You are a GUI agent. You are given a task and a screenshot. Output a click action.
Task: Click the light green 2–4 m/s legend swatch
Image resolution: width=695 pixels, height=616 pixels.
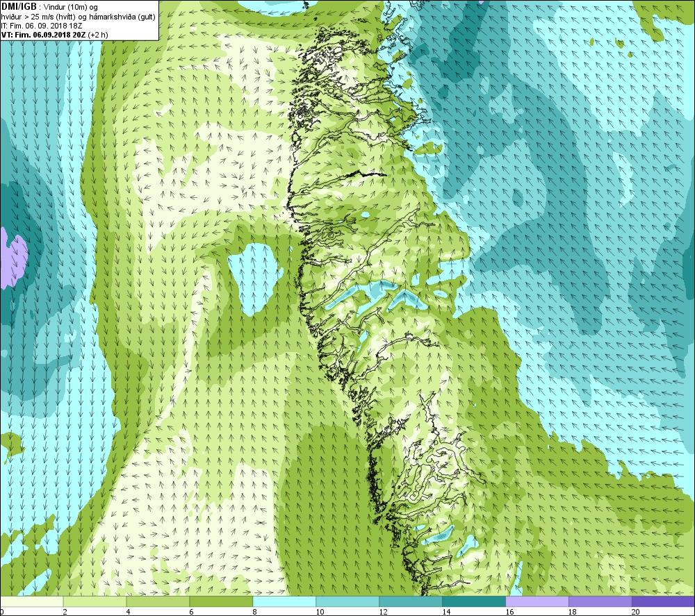click(95, 601)
